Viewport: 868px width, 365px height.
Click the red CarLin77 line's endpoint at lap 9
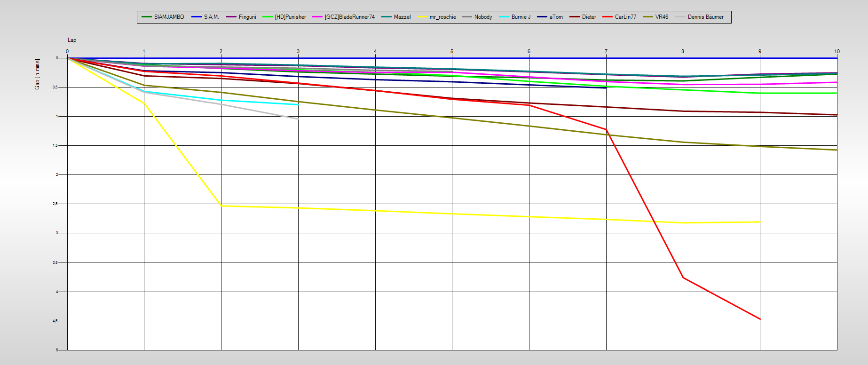pos(760,319)
